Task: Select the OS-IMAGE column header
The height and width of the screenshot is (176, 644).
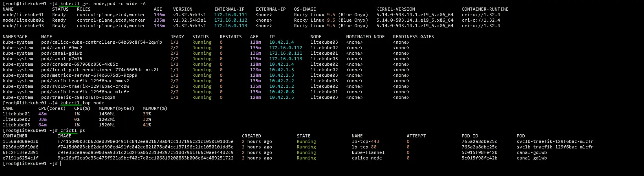Action: (x=305, y=9)
